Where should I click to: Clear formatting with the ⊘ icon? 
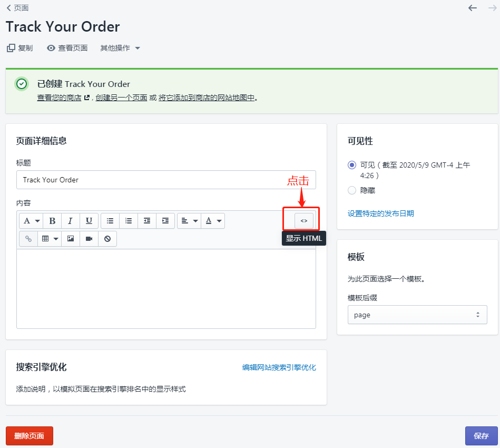pos(107,238)
